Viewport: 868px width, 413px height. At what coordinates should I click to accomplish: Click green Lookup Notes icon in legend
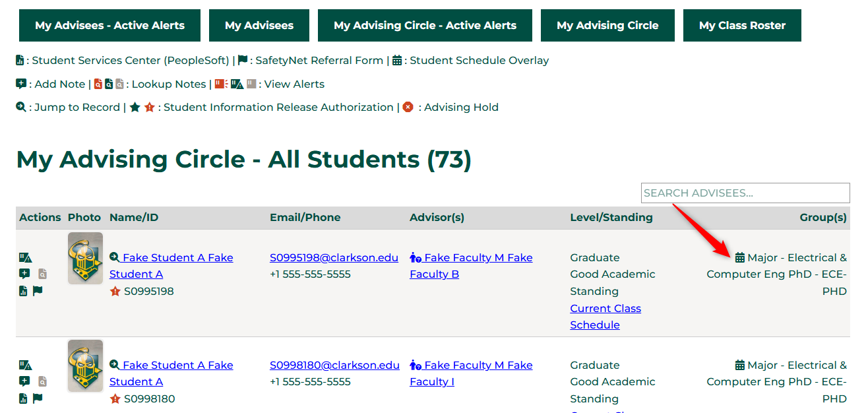(109, 84)
